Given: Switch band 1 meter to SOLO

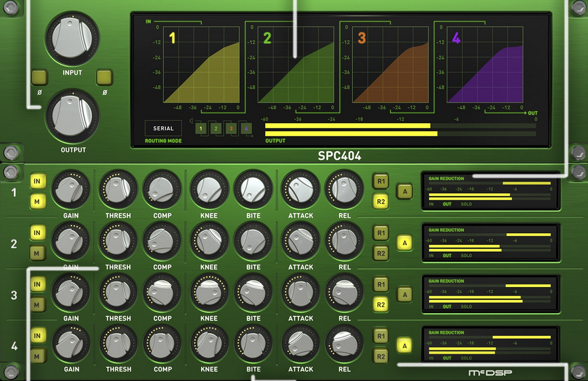Looking at the screenshot, I should tap(466, 204).
